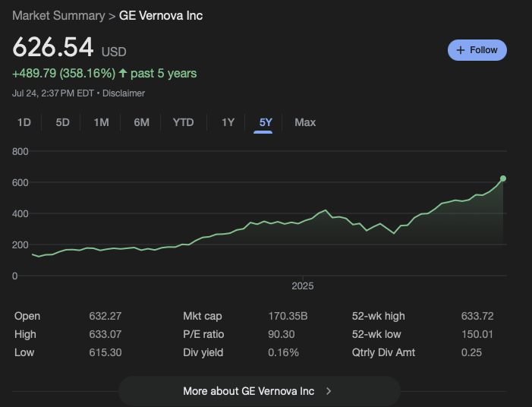
Task: Click the Open value 632.27
Action: 105,316
